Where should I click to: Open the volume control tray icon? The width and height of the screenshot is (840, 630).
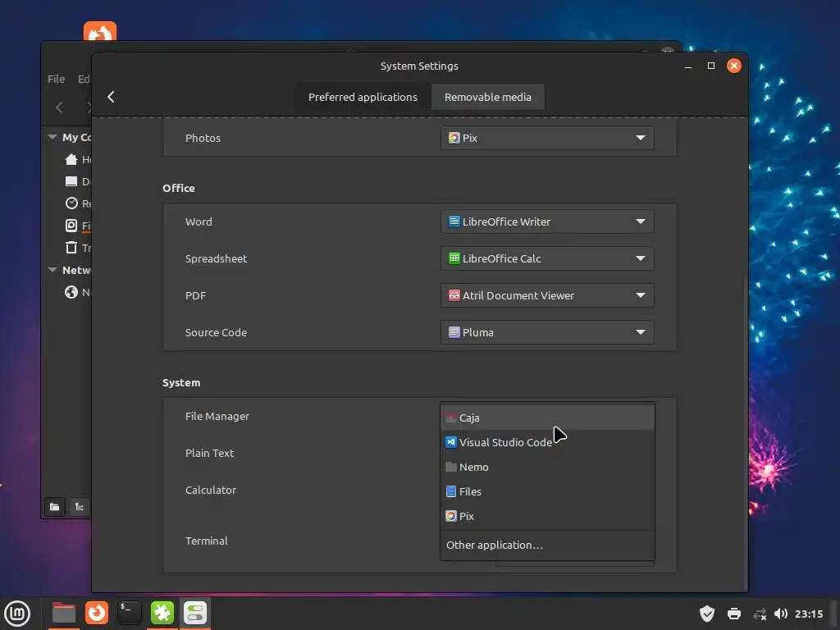781,614
